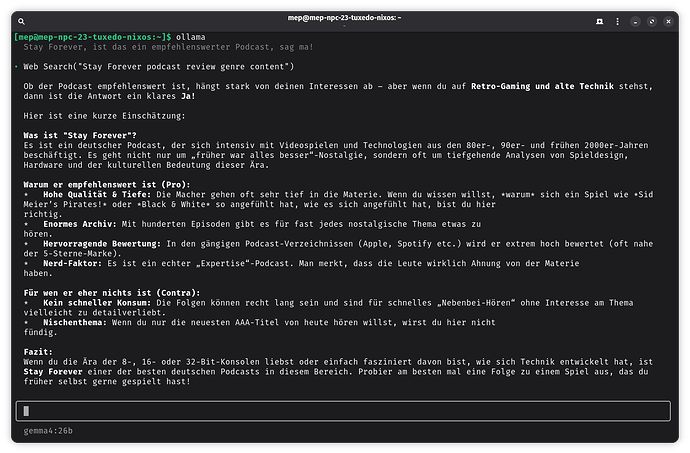Close the terminal window
This screenshot has height=453, width=690.
point(668,22)
